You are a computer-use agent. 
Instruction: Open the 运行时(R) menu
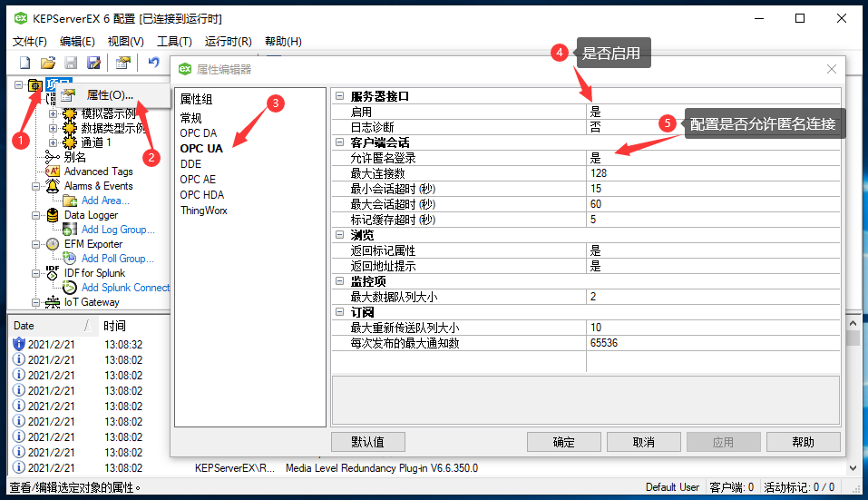coord(228,42)
